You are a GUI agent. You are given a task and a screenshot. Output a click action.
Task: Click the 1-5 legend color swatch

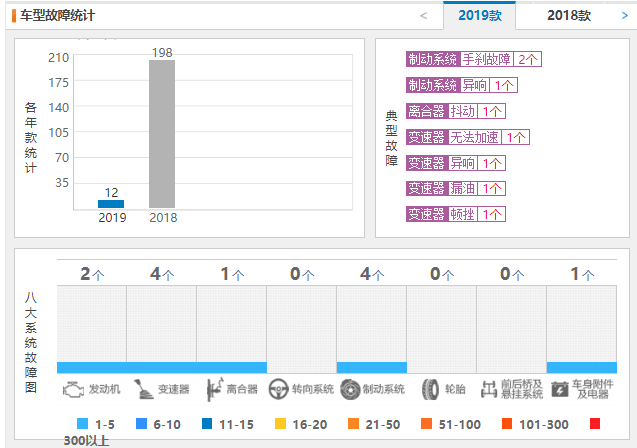click(82, 423)
